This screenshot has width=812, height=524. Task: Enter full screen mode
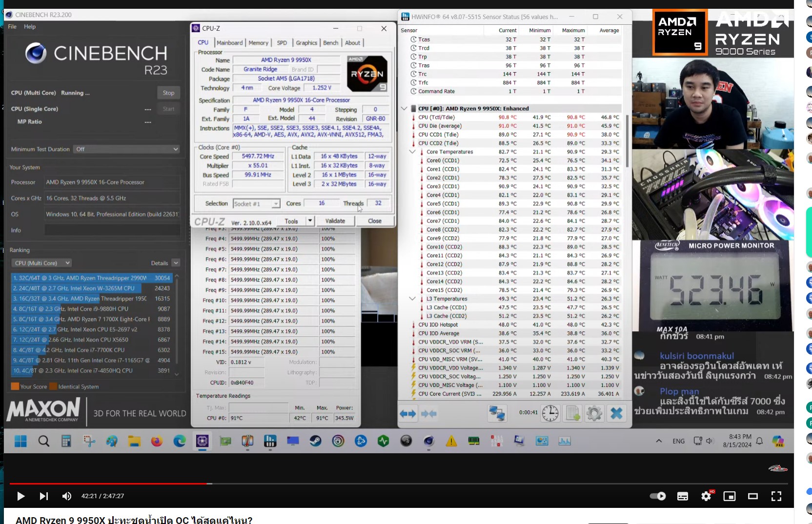(776, 496)
